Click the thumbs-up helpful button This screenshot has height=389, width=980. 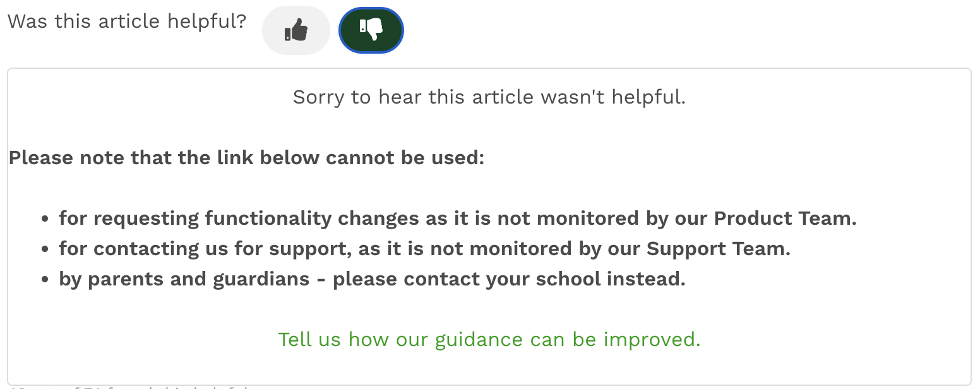[296, 30]
